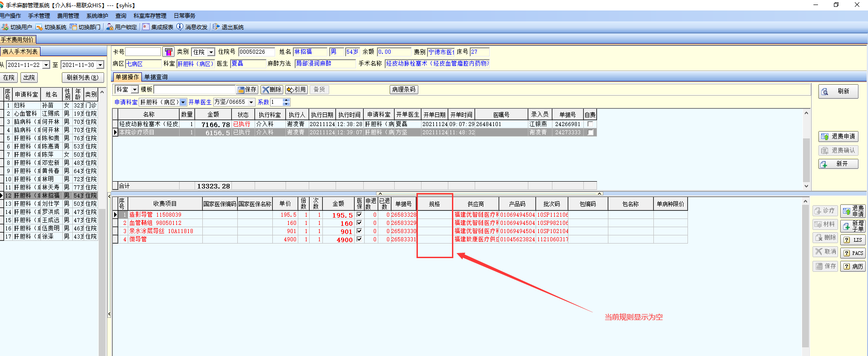
Task: Toggle 医保 checkbox for 造影导管 row
Action: (x=359, y=215)
